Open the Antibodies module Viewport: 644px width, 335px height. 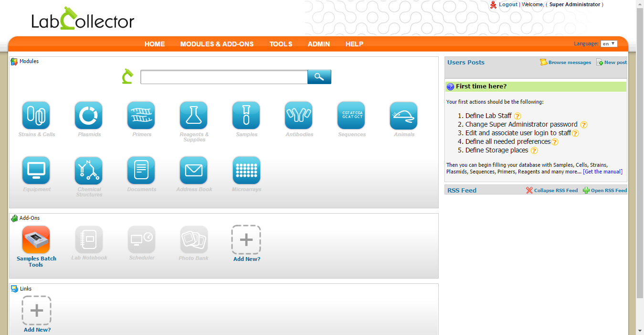(298, 116)
